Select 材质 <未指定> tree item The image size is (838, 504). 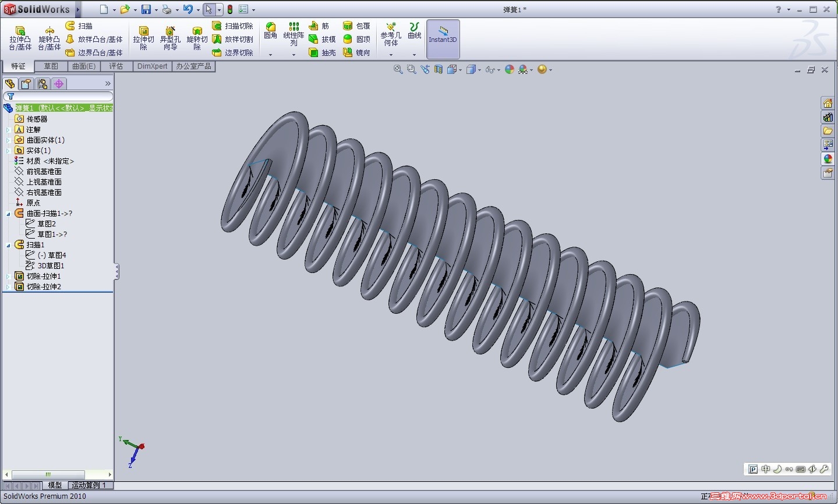44,161
